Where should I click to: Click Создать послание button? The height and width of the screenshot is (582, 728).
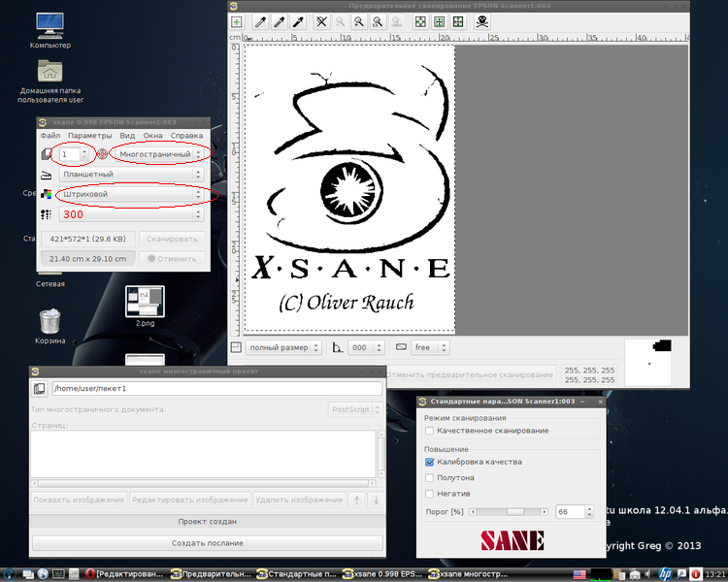pos(207,543)
